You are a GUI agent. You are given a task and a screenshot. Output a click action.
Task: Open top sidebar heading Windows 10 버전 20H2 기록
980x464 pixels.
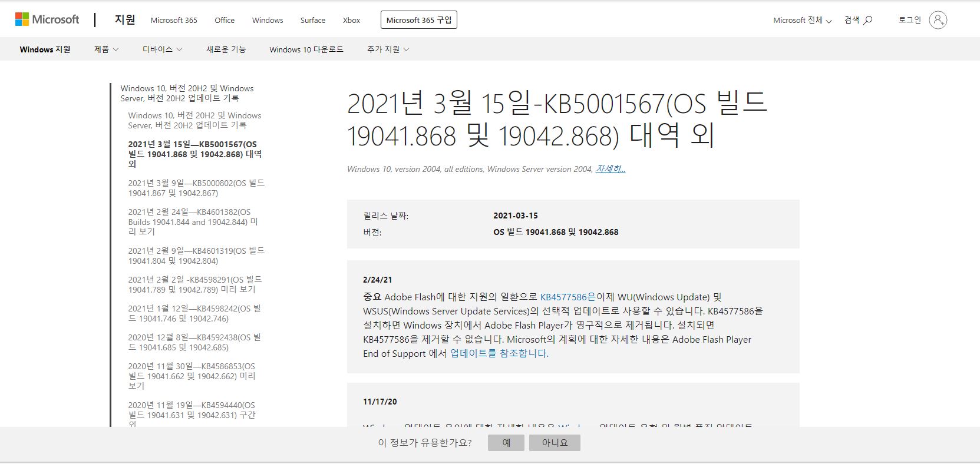pyautogui.click(x=187, y=93)
